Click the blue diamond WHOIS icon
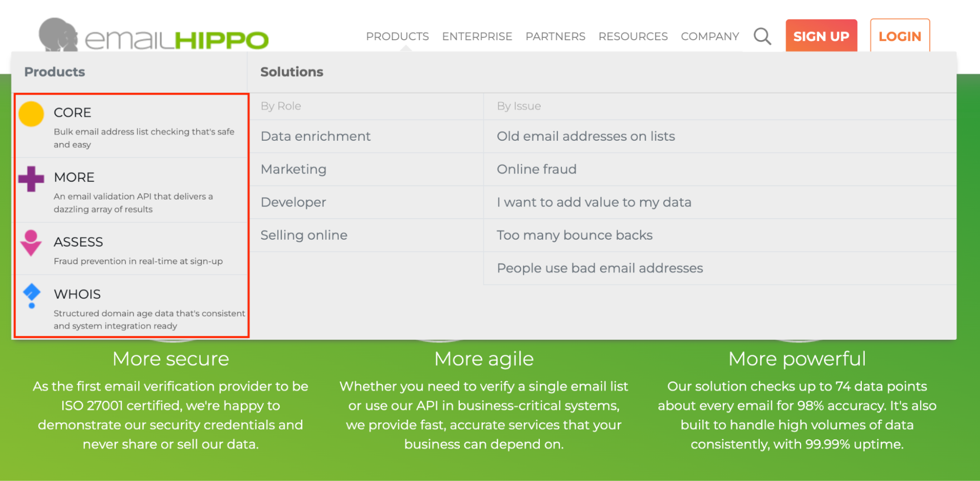 click(32, 295)
